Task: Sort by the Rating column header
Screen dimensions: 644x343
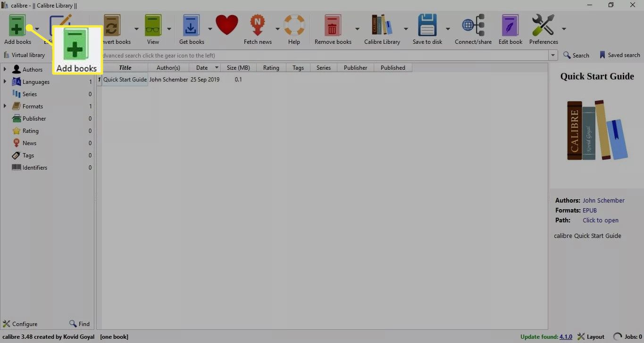Action: click(x=271, y=68)
